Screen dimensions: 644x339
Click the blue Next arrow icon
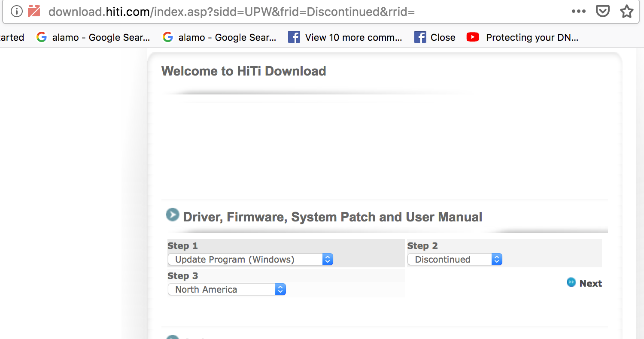pos(571,282)
